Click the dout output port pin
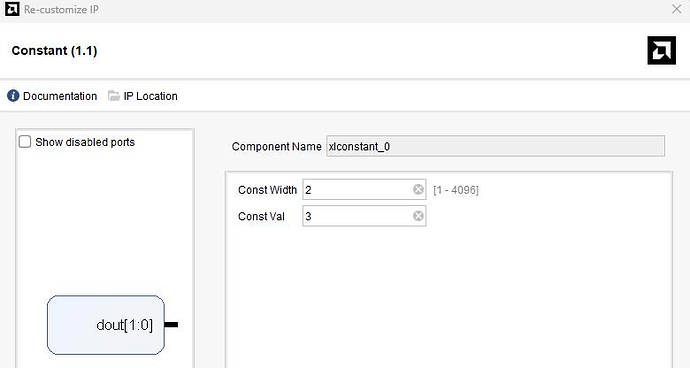690x368 pixels. [171, 325]
